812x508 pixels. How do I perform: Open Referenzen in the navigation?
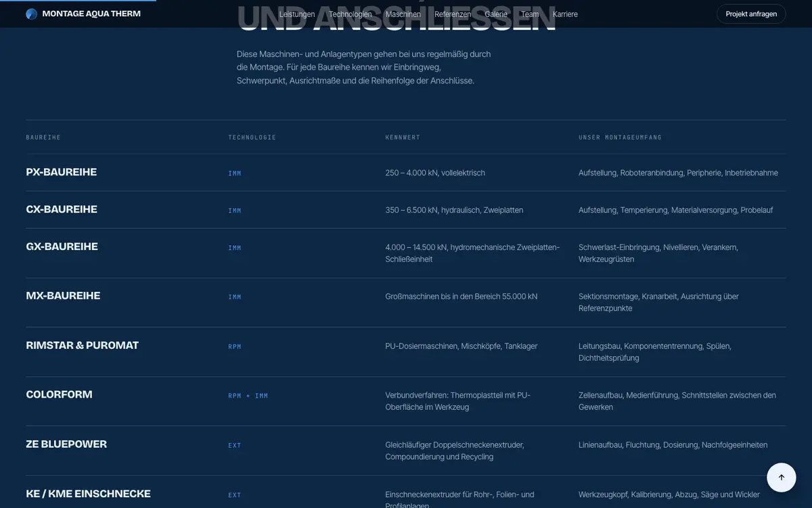[x=453, y=14]
